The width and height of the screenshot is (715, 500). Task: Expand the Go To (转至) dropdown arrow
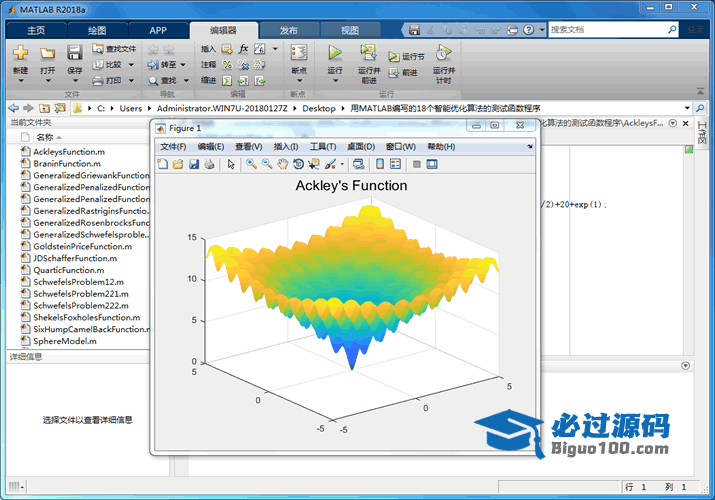tap(183, 65)
